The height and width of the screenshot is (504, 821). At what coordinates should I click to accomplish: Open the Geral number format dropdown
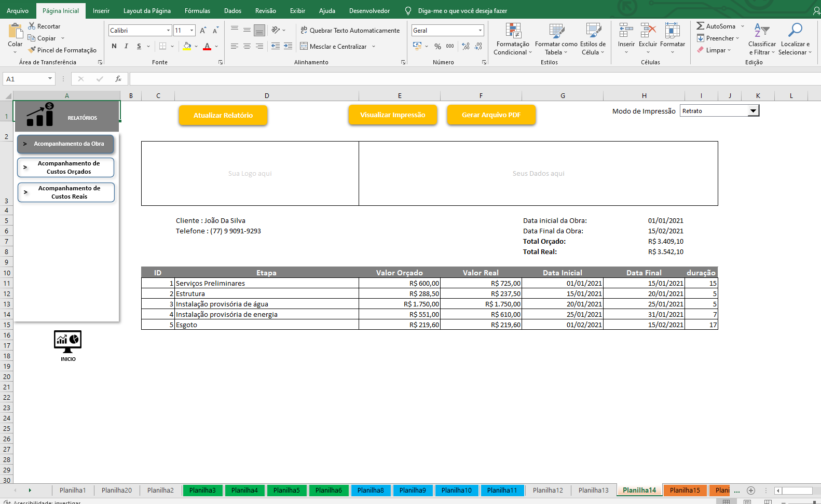480,31
